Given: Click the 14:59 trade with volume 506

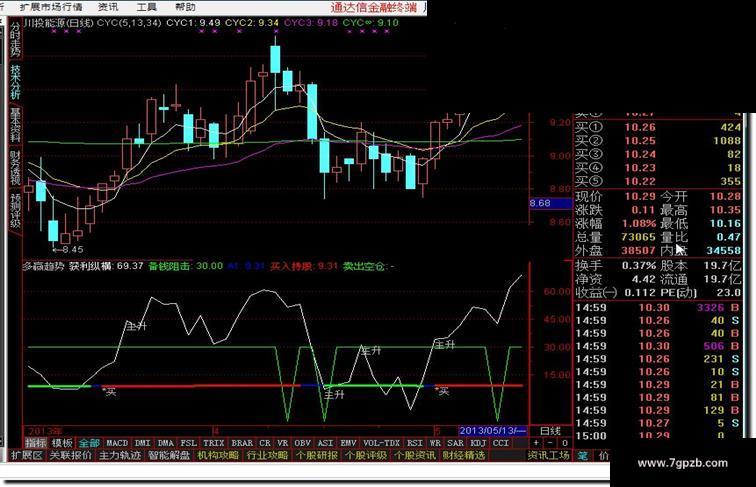Looking at the screenshot, I should (658, 346).
